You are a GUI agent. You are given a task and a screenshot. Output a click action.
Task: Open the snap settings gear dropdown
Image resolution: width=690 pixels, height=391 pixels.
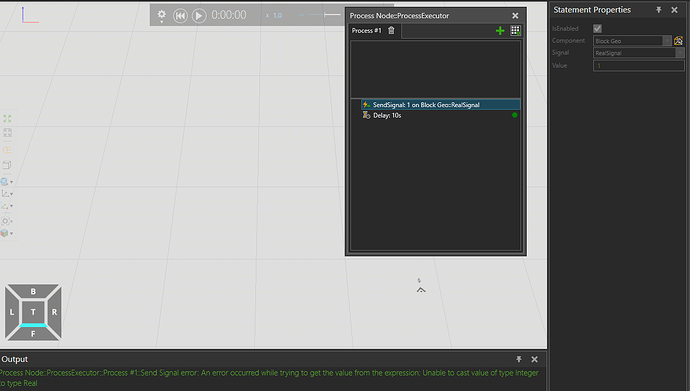coord(7,221)
